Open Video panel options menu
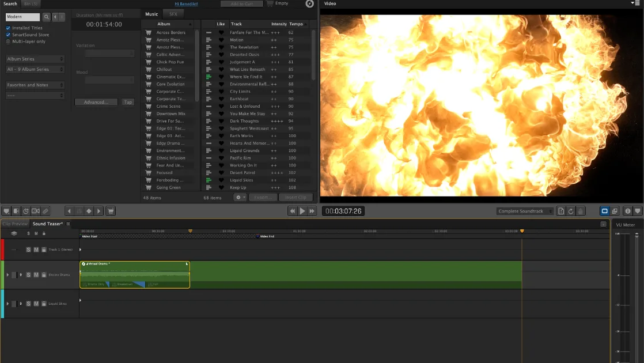 pyautogui.click(x=635, y=3)
